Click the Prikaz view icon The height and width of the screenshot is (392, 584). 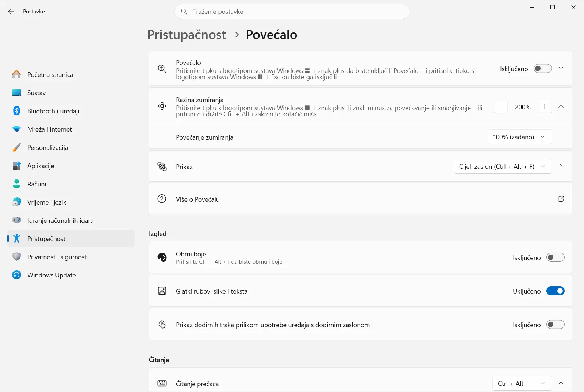(162, 166)
